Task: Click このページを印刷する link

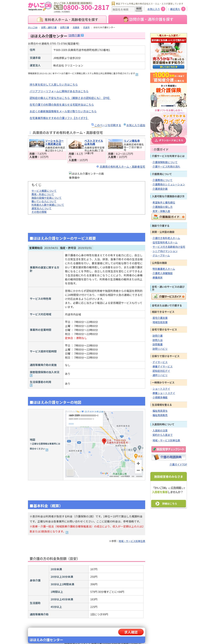Action: point(108,125)
